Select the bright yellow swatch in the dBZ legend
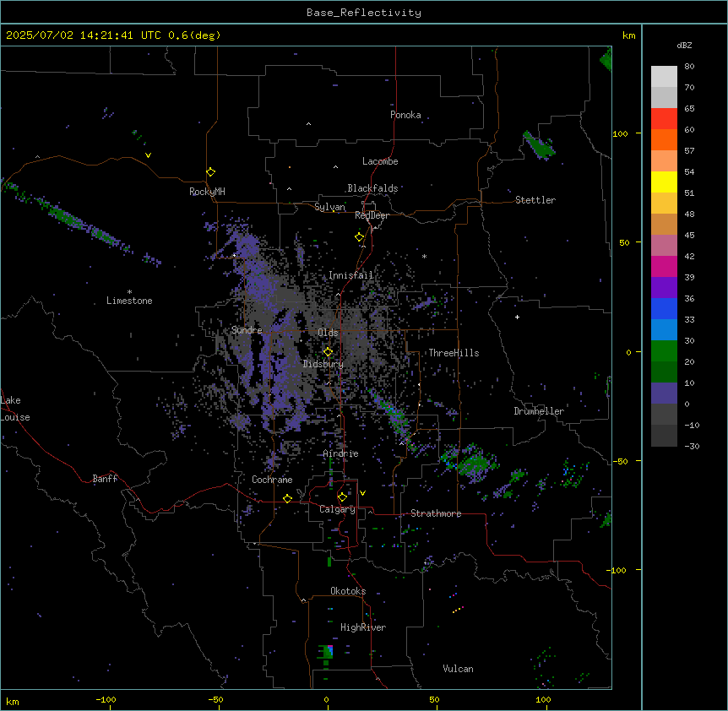The image size is (728, 711). click(x=664, y=182)
